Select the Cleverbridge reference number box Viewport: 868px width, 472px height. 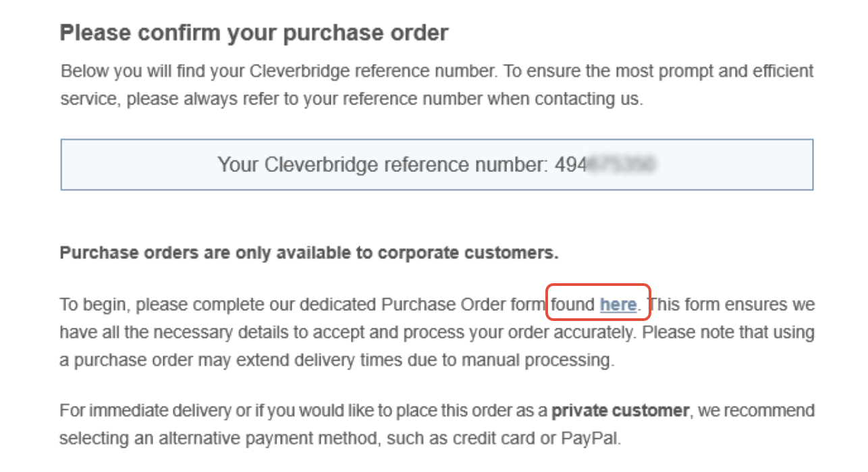click(437, 165)
